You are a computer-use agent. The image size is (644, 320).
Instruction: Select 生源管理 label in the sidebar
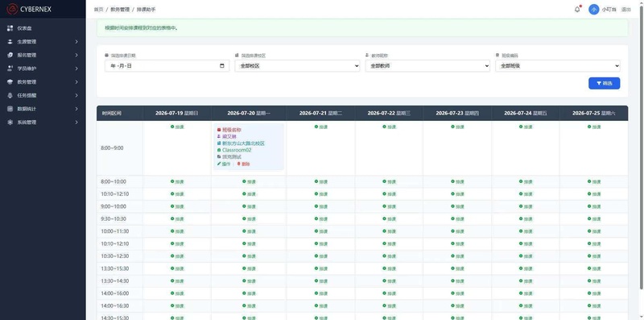(x=27, y=42)
